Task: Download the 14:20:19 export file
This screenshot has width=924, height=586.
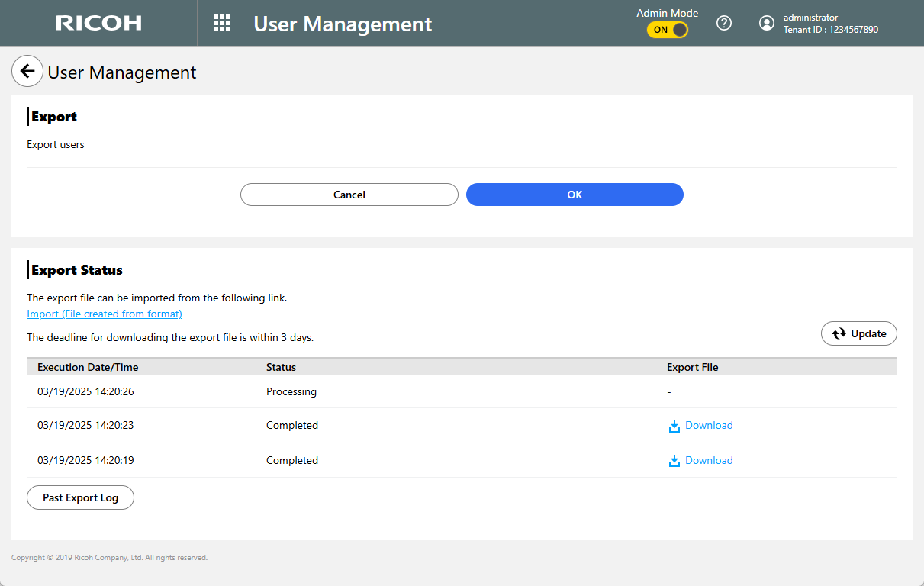Action: point(708,460)
